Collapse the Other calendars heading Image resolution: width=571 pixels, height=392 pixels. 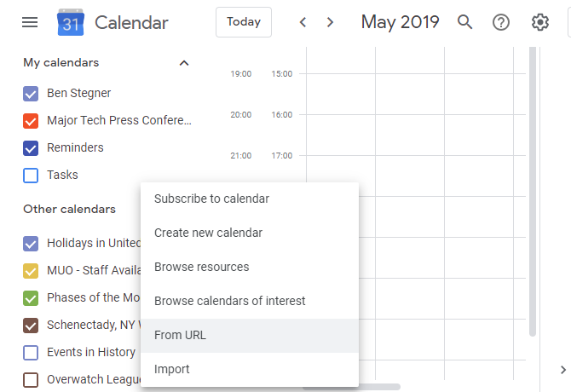70,210
